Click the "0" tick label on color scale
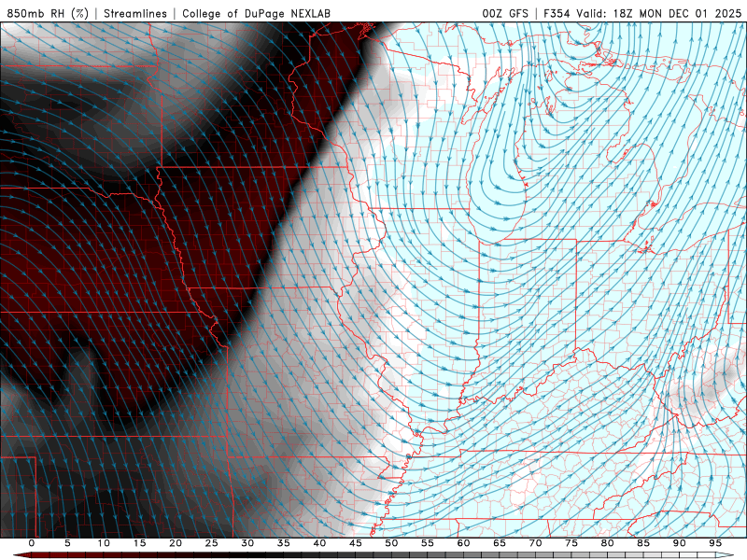Screen dimensions: 747x560 32,543
